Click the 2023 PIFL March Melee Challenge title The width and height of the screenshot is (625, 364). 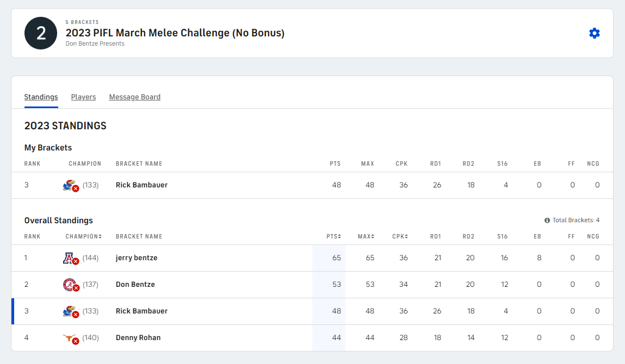click(x=175, y=33)
